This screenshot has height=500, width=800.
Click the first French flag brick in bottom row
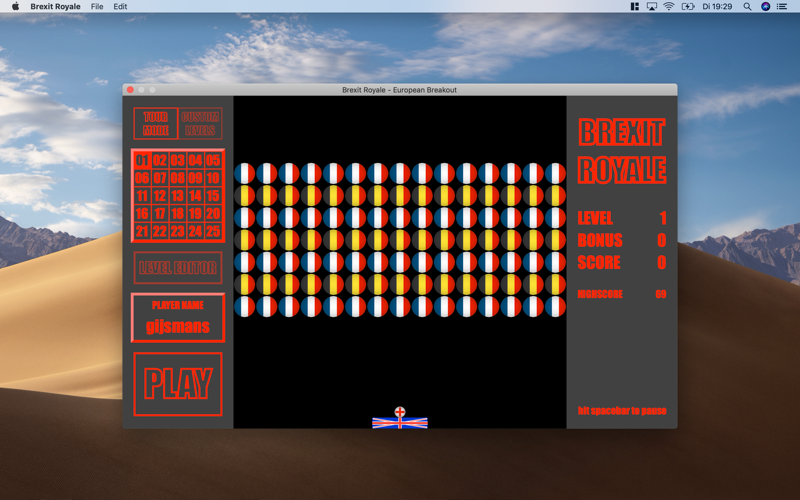point(244,307)
